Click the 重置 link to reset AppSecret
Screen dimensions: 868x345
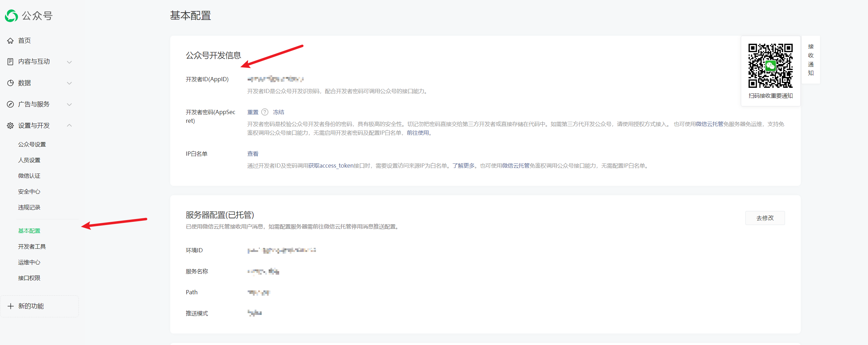(x=253, y=112)
